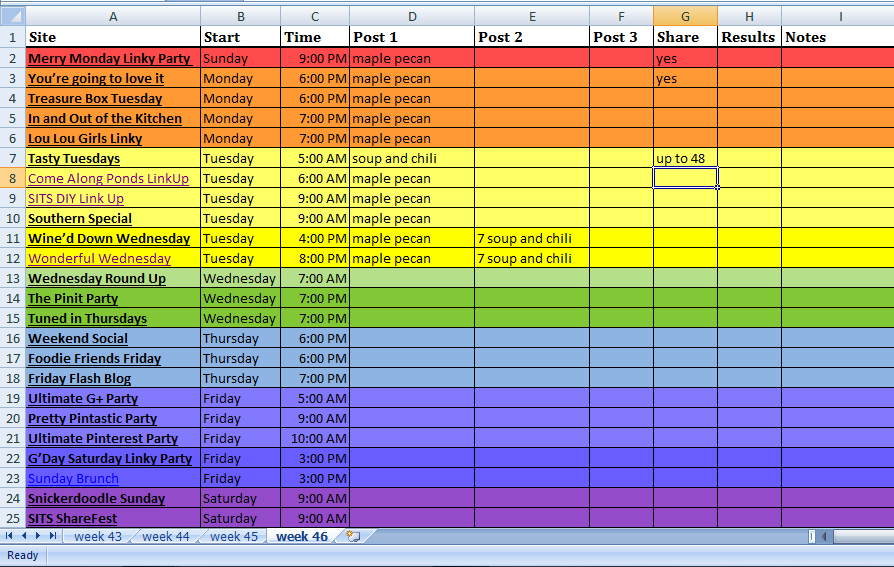894x567 pixels.
Task: Follow the Treasure Box Tuesday hyperlink
Action: (95, 98)
